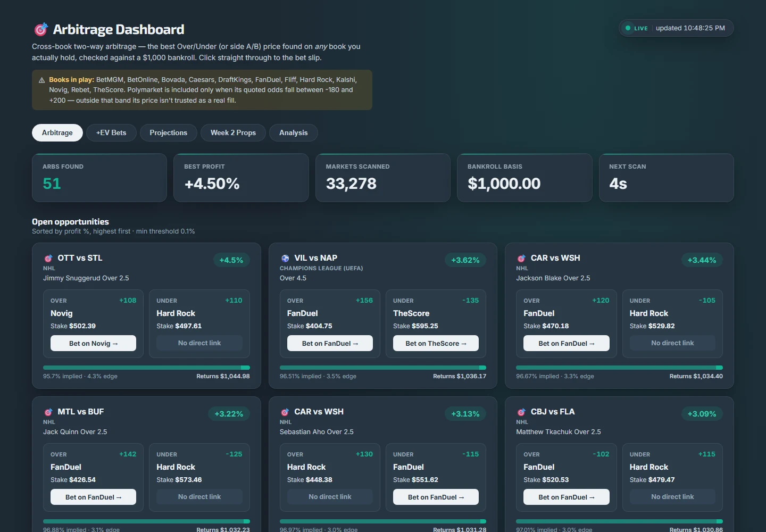Click the Next Scan 4s card
This screenshot has height=532, width=766.
coord(667,178)
